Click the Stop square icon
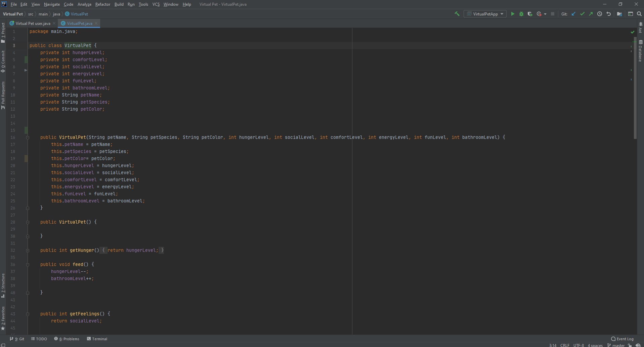 (x=553, y=14)
